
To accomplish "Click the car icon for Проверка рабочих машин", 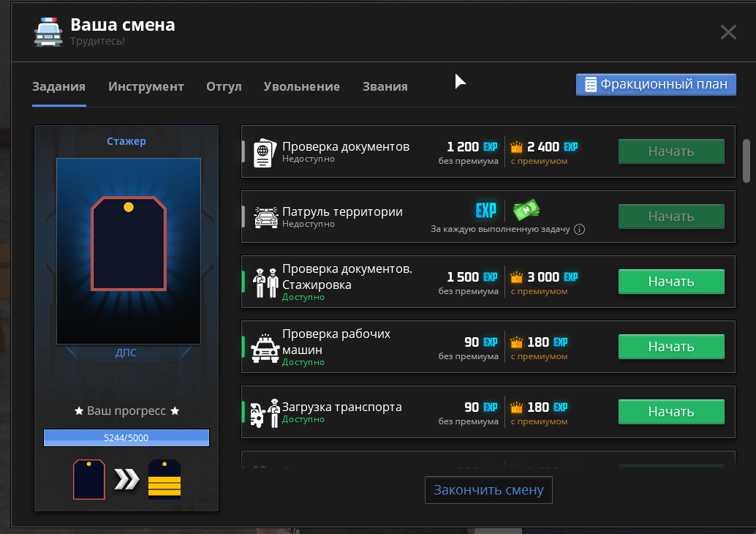I will [x=265, y=348].
